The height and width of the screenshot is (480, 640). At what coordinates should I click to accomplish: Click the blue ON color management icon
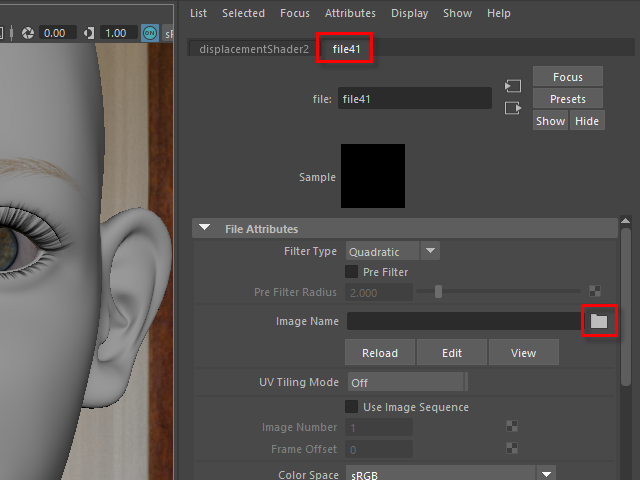[150, 33]
